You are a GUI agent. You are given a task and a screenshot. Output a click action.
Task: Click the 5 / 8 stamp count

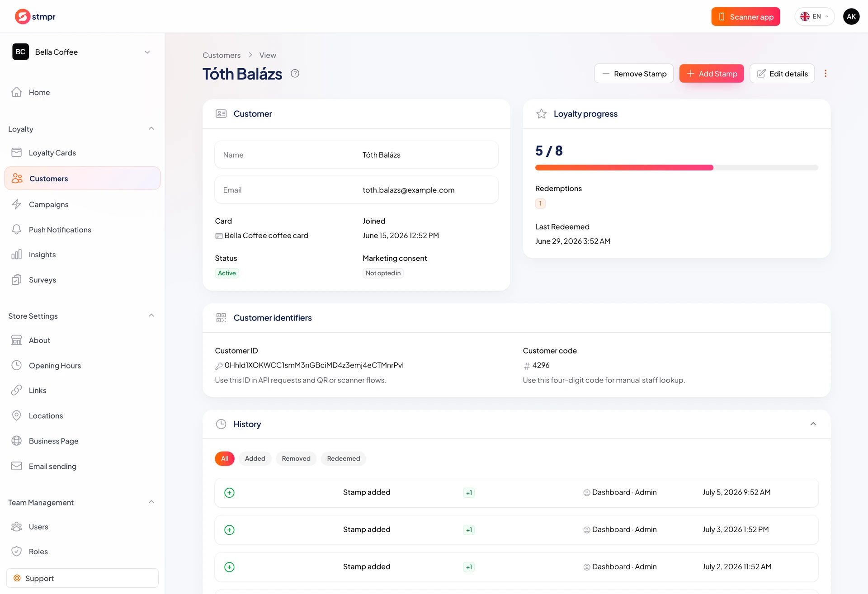tap(549, 151)
